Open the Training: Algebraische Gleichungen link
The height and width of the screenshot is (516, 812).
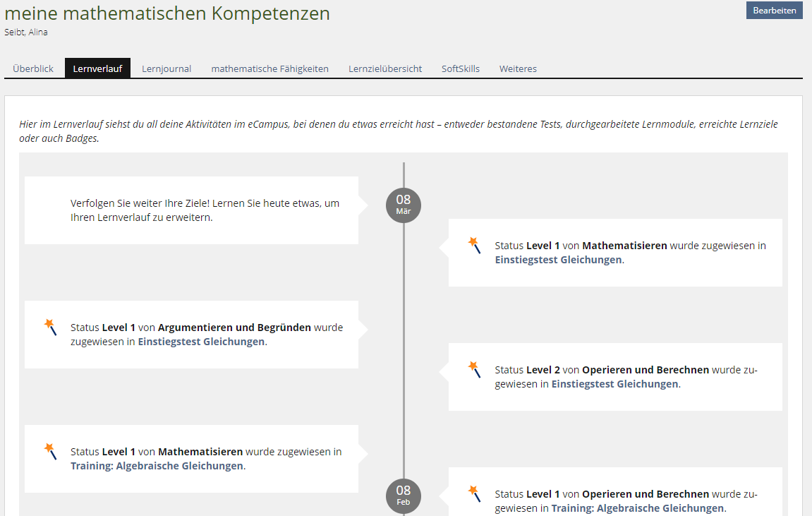pos(157,466)
